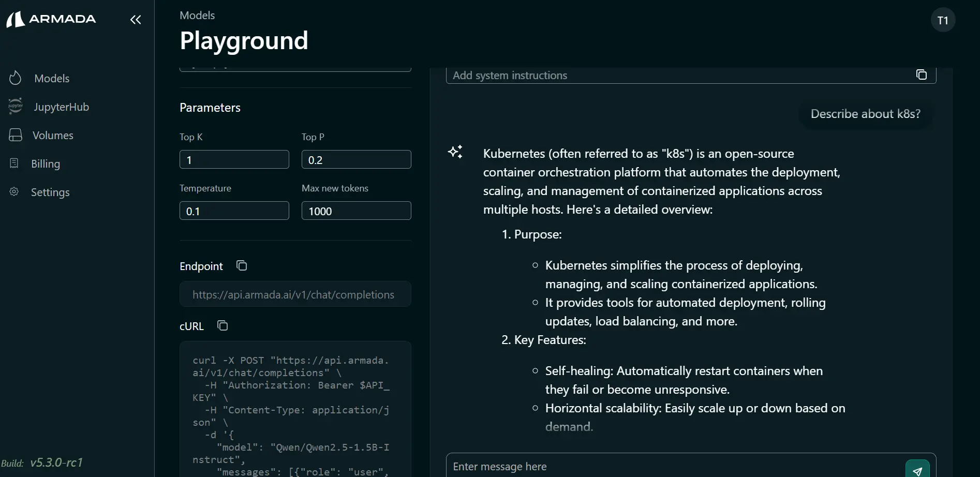This screenshot has height=477, width=980.
Task: Click the cURL label
Action: (191, 326)
